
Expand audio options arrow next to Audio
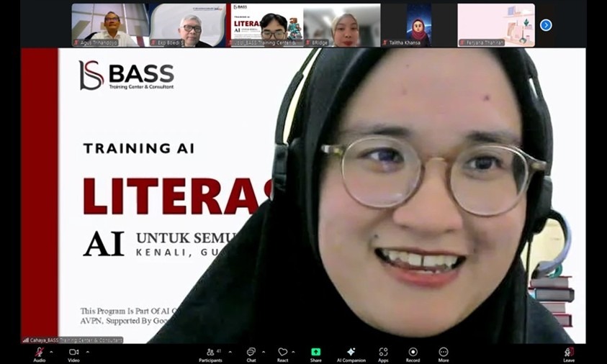[x=51, y=352]
